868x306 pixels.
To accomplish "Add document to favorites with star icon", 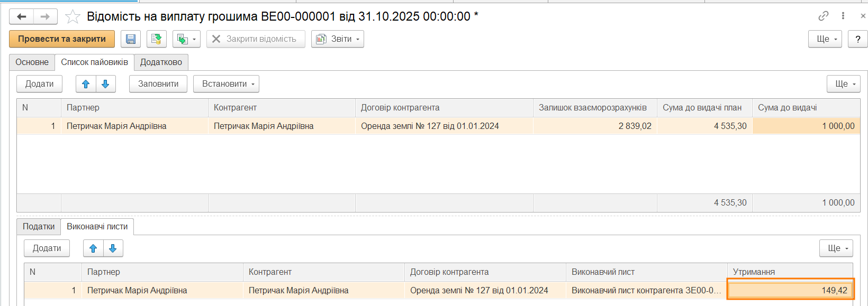I will (x=73, y=17).
